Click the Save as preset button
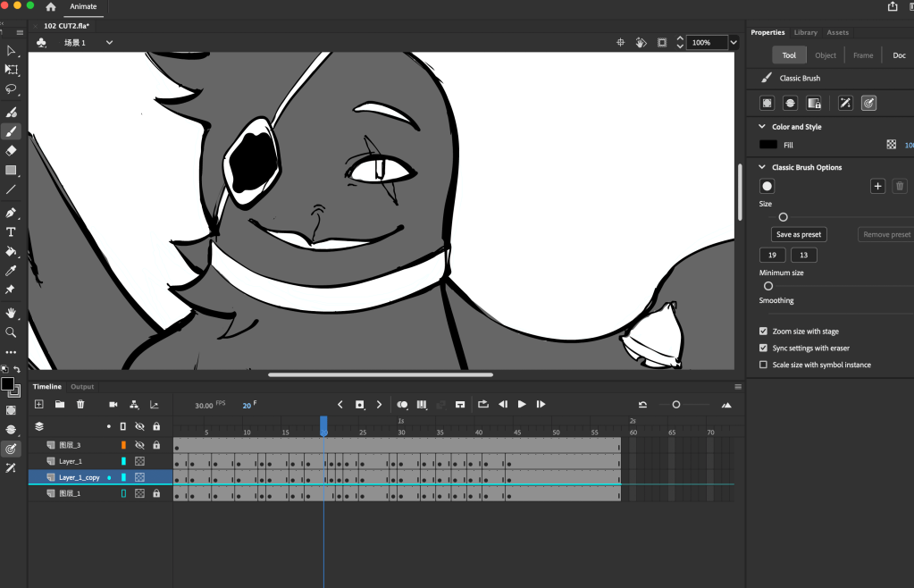914x588 pixels. (798, 234)
